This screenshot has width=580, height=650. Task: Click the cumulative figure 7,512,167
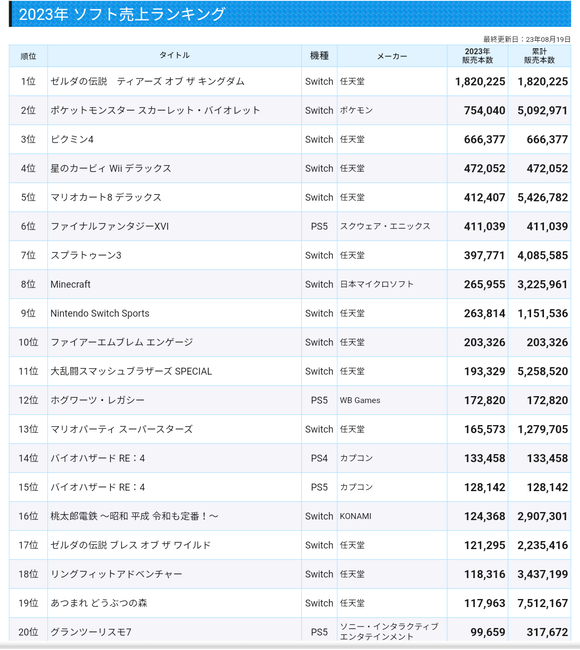pos(542,604)
